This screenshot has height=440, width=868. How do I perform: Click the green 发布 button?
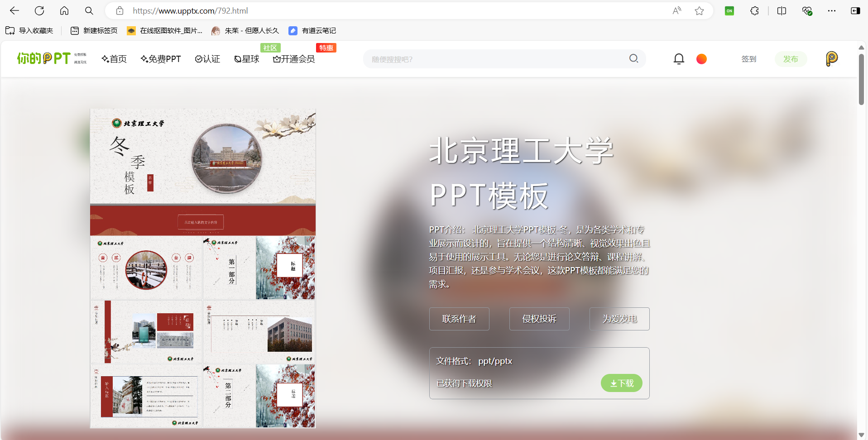(x=791, y=59)
